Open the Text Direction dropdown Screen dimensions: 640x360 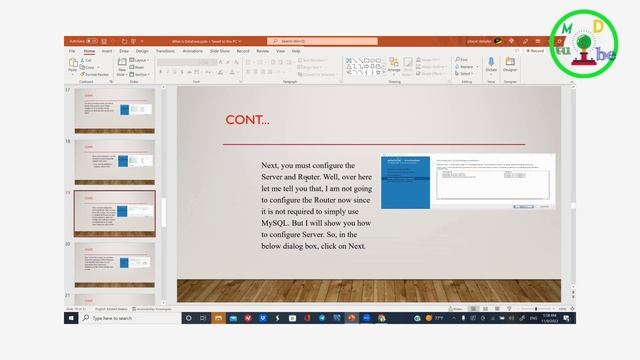click(313, 60)
